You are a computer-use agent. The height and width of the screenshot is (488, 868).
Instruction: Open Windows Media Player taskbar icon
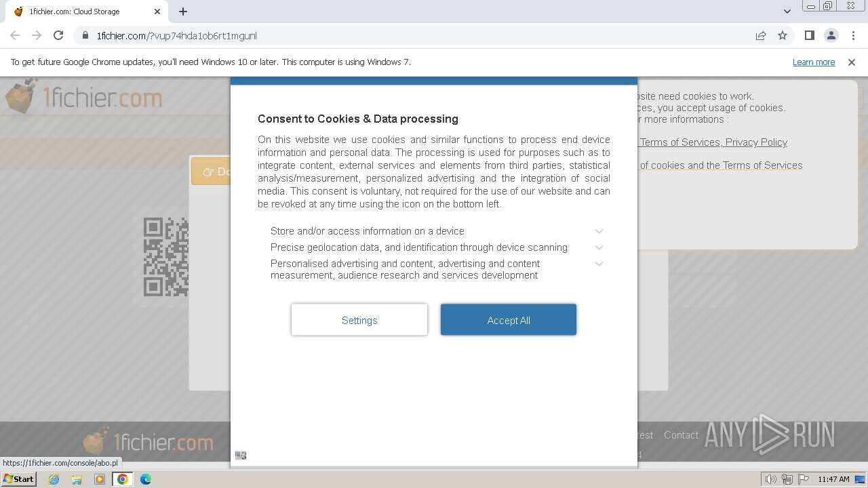pyautogui.click(x=100, y=479)
